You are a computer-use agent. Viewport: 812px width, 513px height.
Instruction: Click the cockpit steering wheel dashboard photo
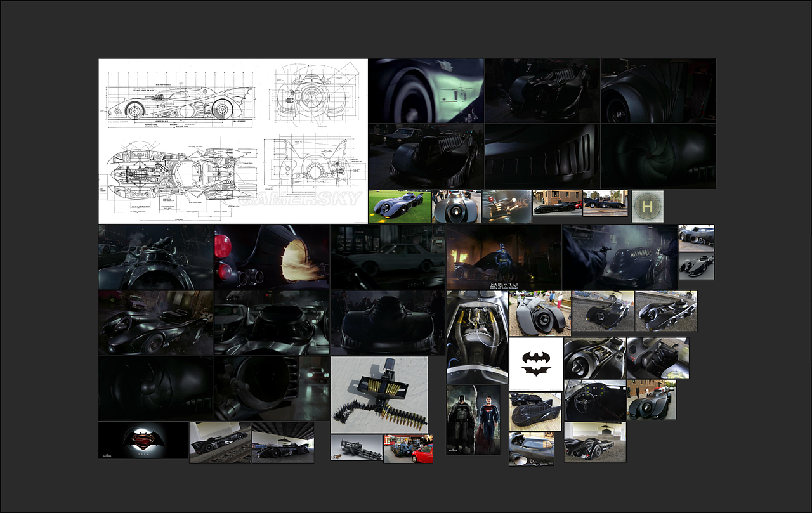coord(595,401)
